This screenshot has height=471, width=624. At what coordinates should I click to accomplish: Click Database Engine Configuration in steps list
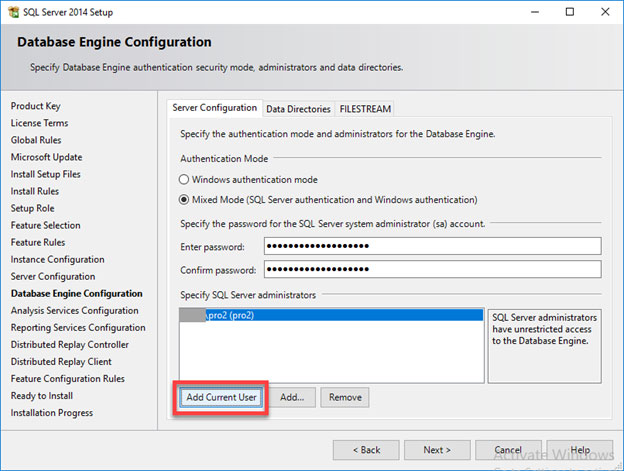pyautogui.click(x=76, y=294)
